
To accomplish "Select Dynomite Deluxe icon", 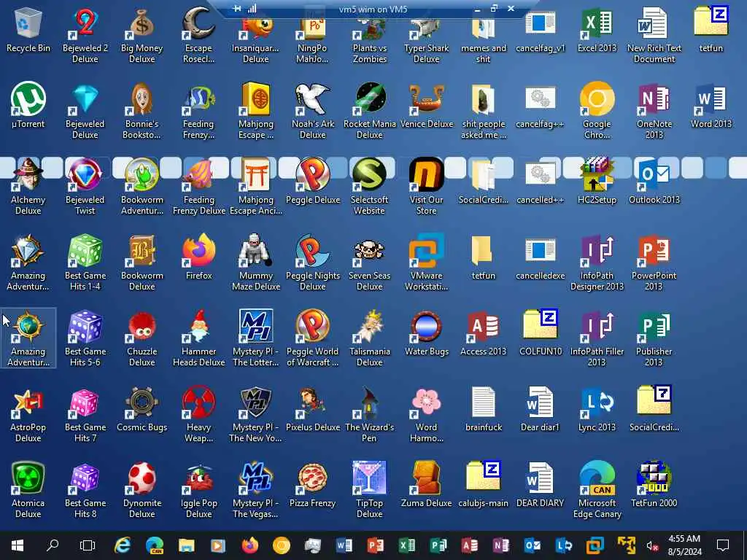I will point(142,489).
